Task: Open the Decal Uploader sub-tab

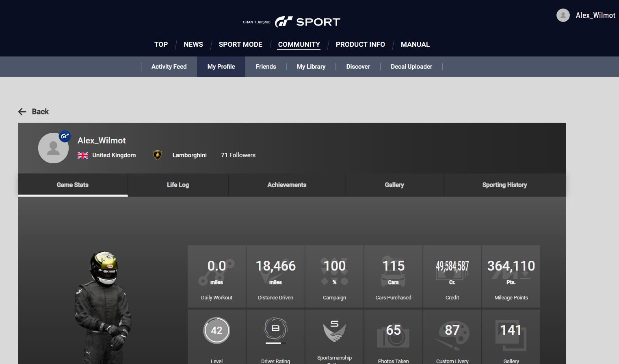Action: 411,67
